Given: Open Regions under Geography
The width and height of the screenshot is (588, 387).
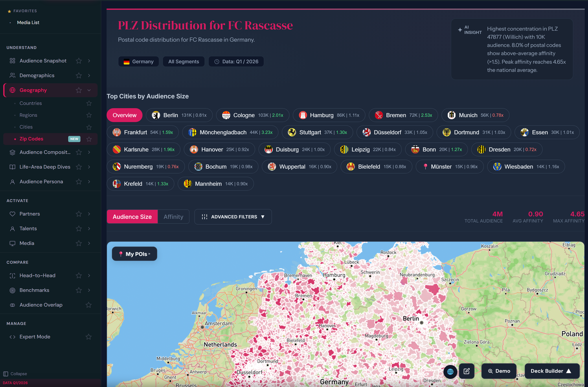Looking at the screenshot, I should pos(28,115).
